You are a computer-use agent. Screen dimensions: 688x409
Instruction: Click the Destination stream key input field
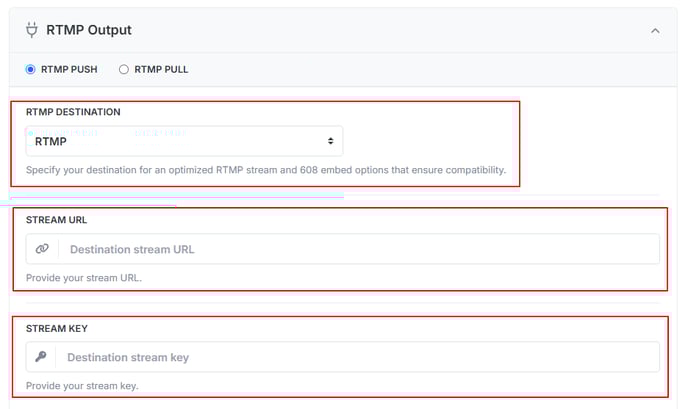358,357
